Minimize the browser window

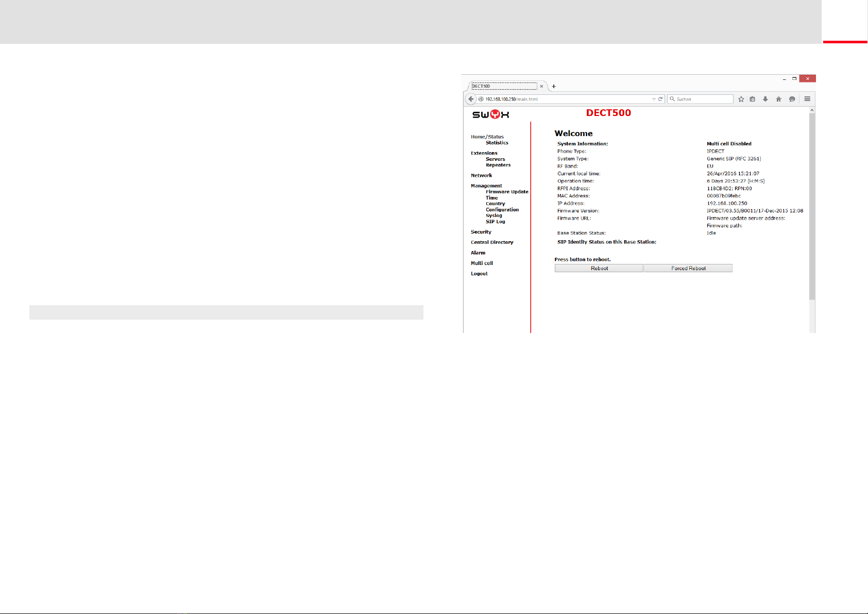tap(785, 78)
